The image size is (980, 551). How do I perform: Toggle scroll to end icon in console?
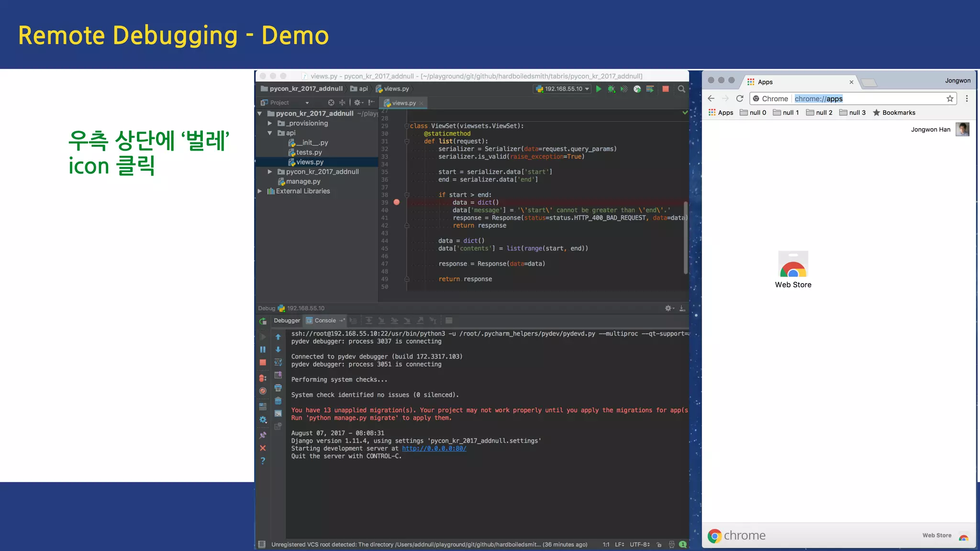point(278,375)
